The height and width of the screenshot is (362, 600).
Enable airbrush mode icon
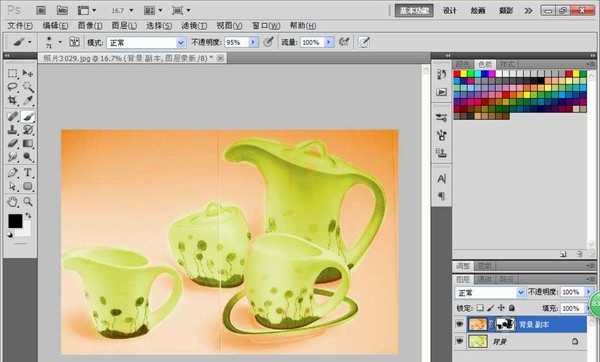click(344, 42)
